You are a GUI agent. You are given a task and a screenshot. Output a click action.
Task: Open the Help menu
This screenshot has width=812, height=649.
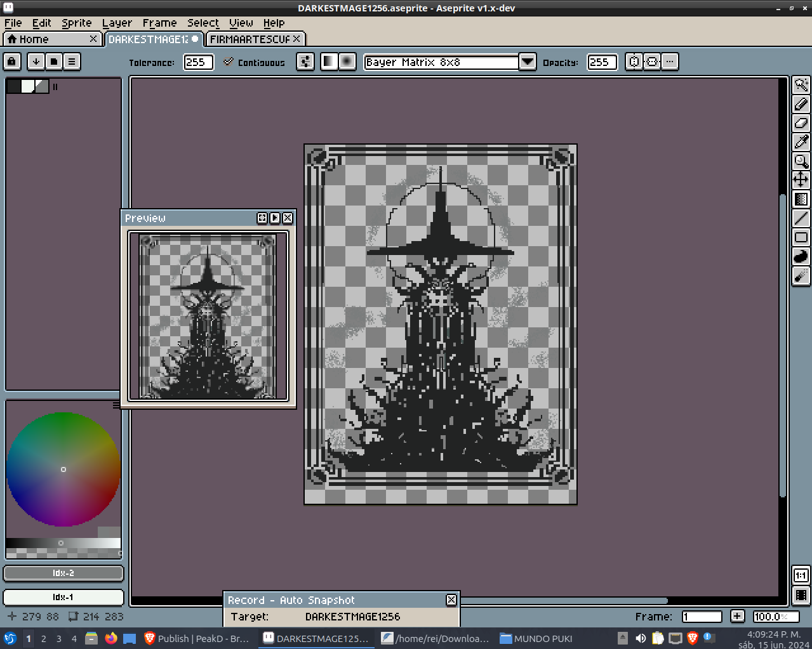pos(274,23)
